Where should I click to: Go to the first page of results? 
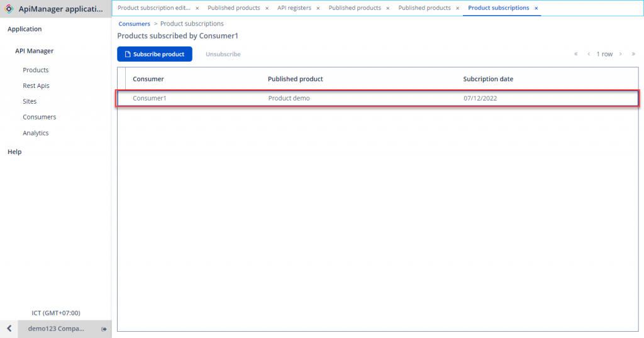pos(575,54)
